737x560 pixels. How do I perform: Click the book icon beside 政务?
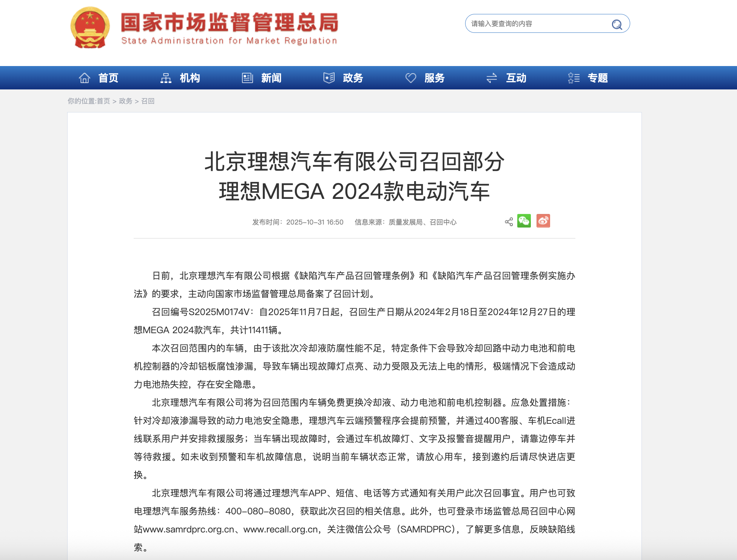329,77
